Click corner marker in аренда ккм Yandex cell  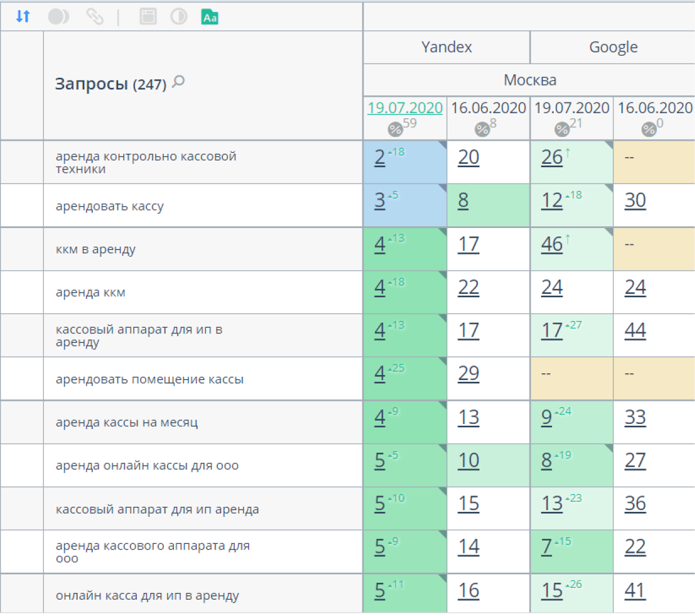pos(443,275)
